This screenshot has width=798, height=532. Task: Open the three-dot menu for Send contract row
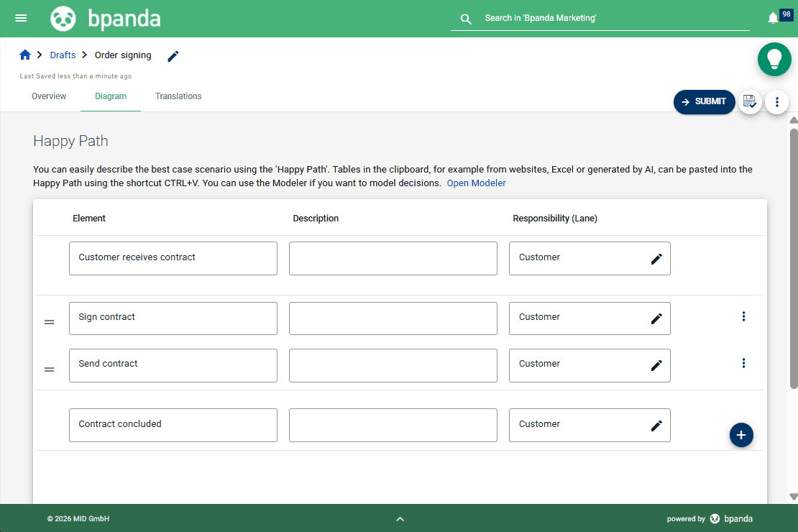743,363
